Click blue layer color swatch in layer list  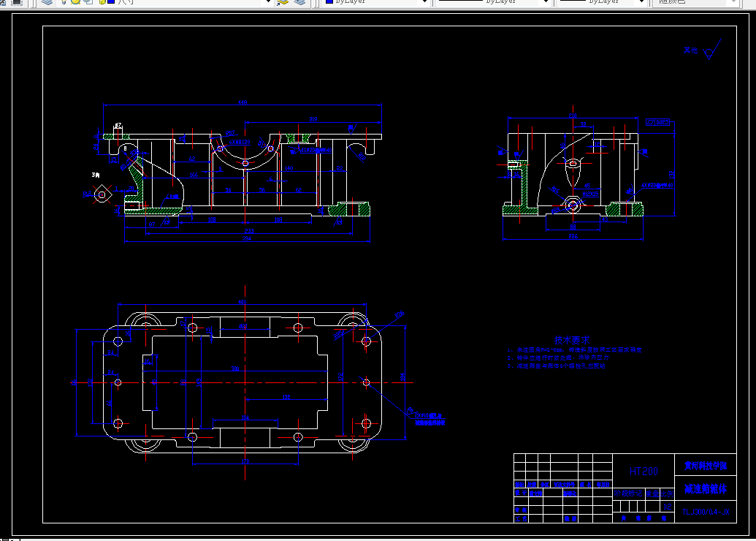click(x=111, y=1)
